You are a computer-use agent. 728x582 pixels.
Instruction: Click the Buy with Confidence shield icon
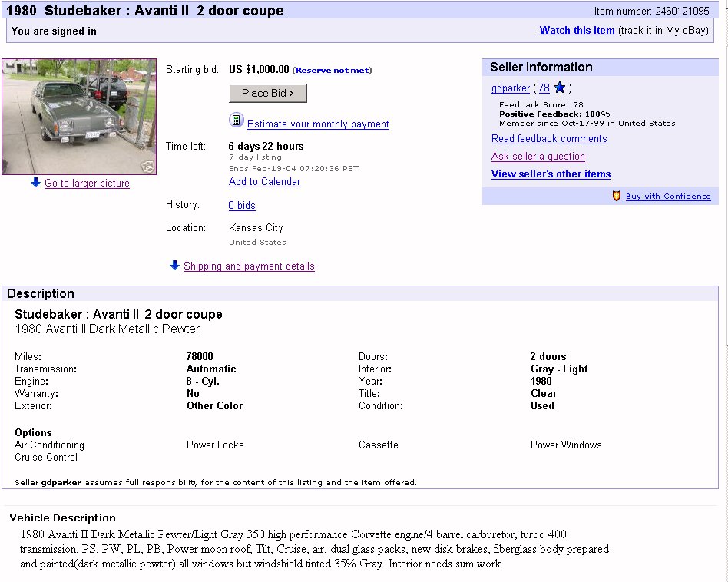pos(616,196)
